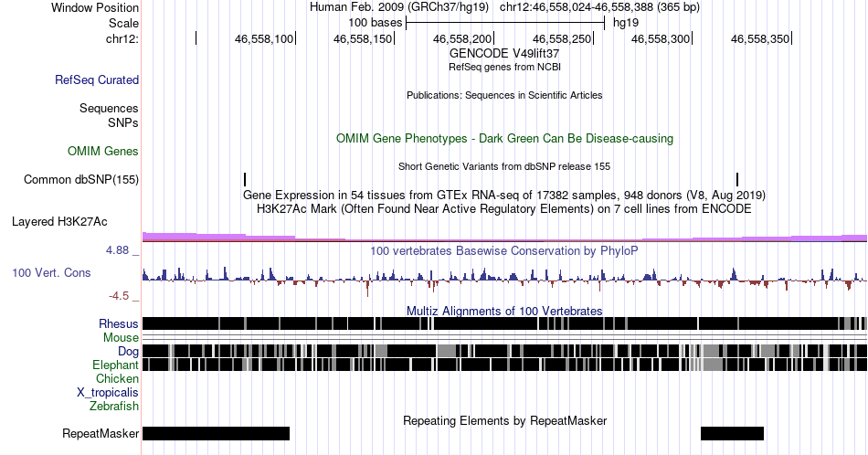Image resolution: width=868 pixels, height=455 pixels.
Task: Select the right dbSNP variant tick mark
Action: tap(737, 179)
